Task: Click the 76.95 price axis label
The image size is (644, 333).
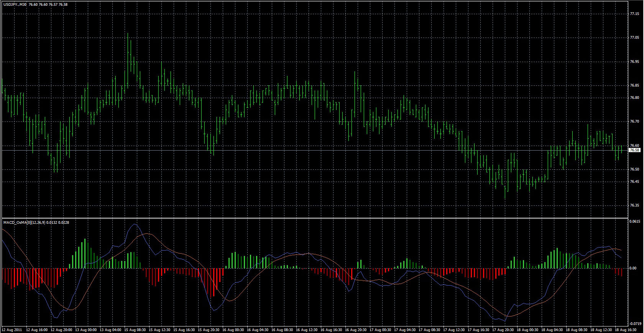Action: click(634, 62)
